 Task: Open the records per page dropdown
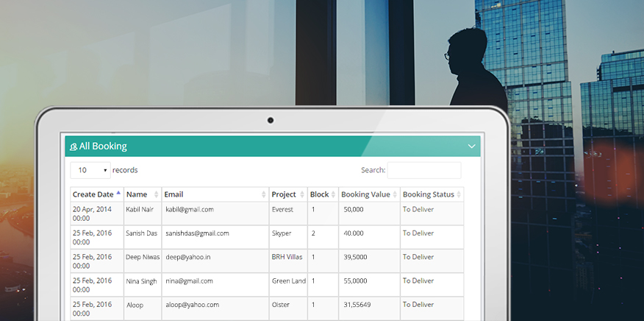point(90,170)
